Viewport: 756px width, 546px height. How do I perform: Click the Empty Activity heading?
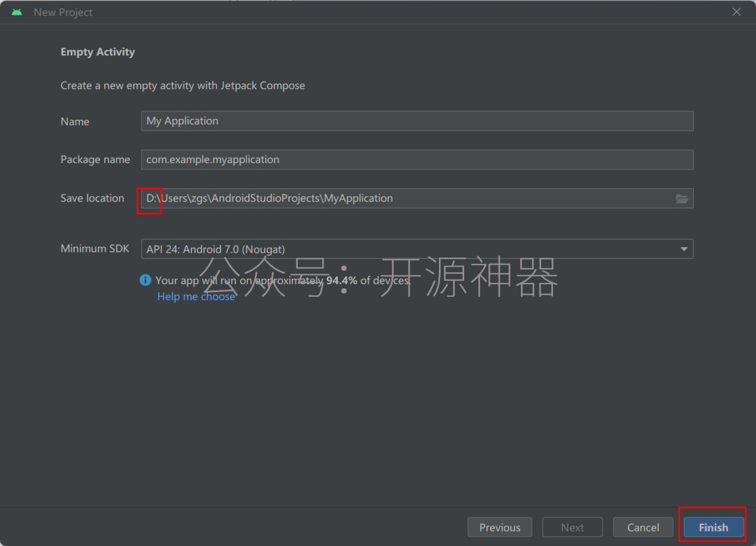point(97,52)
